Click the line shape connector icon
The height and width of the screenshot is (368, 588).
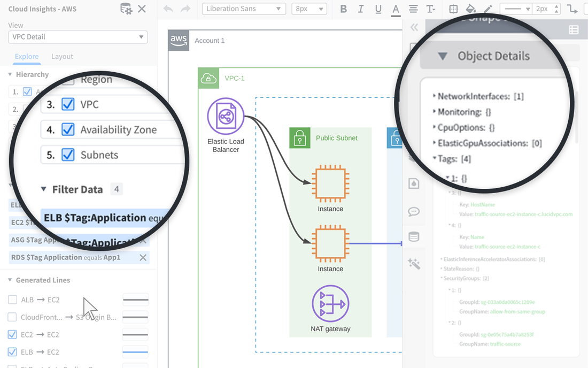point(572,9)
